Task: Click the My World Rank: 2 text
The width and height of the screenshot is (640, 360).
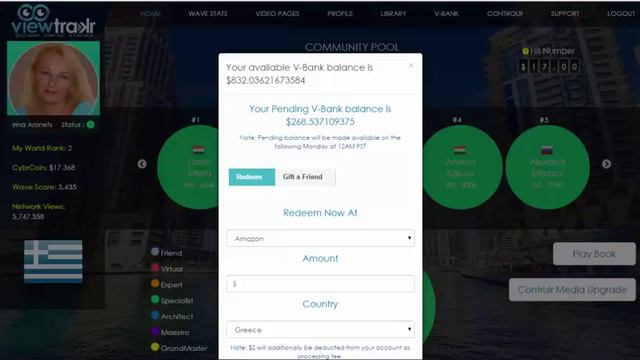Action: 42,148
